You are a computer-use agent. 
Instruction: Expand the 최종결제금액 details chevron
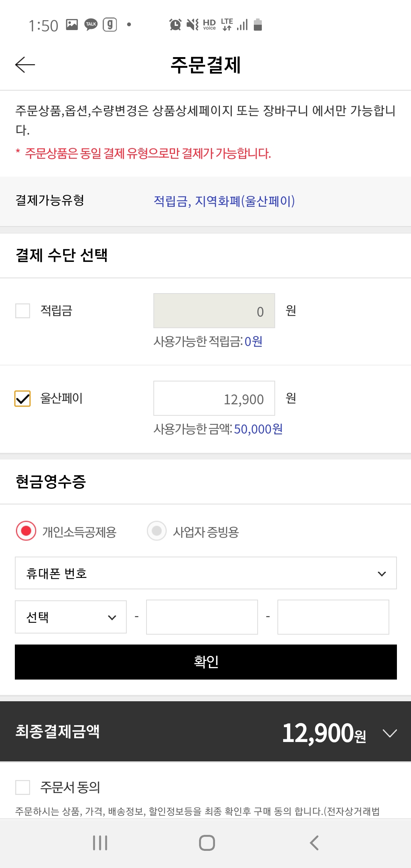[389, 734]
